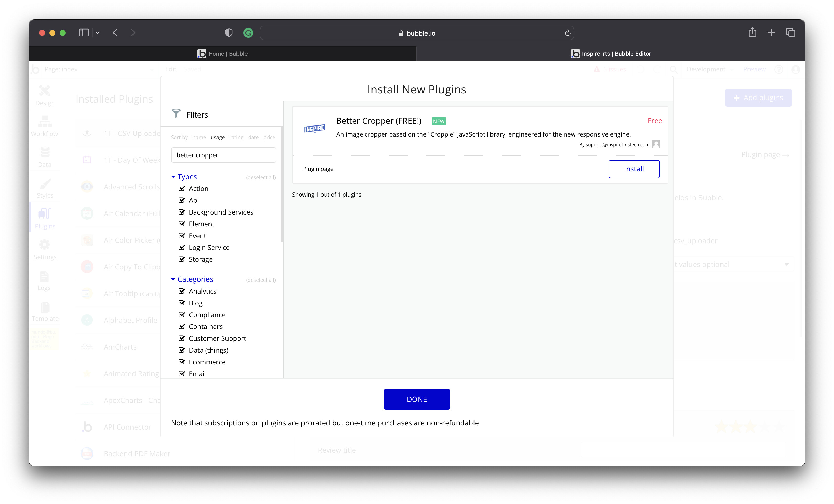Open the help question mark icon
Image resolution: width=834 pixels, height=504 pixels.
(779, 69)
